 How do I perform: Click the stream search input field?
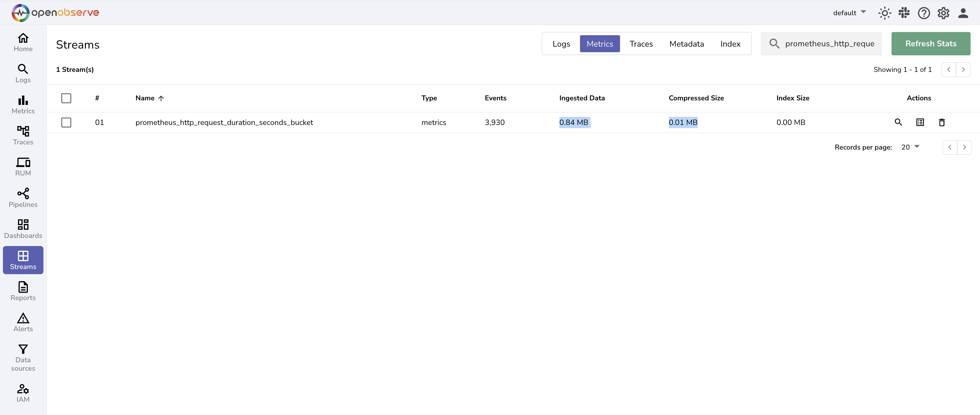(x=829, y=44)
